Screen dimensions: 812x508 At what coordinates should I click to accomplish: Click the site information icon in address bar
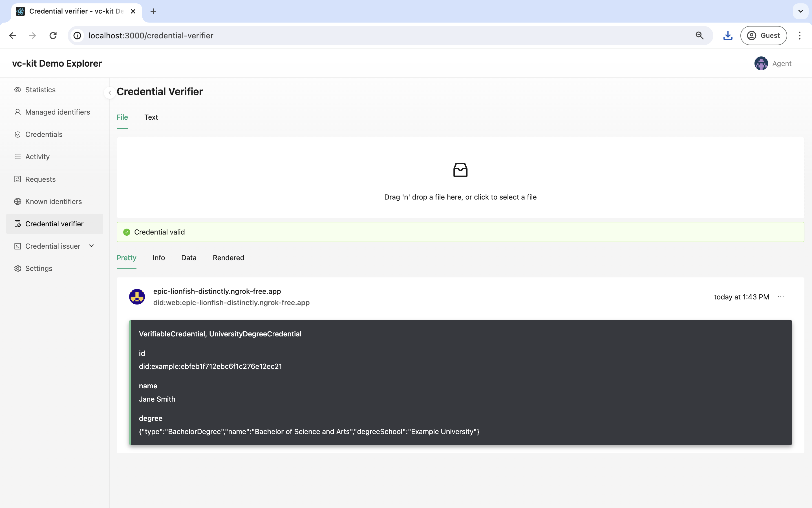coord(78,36)
